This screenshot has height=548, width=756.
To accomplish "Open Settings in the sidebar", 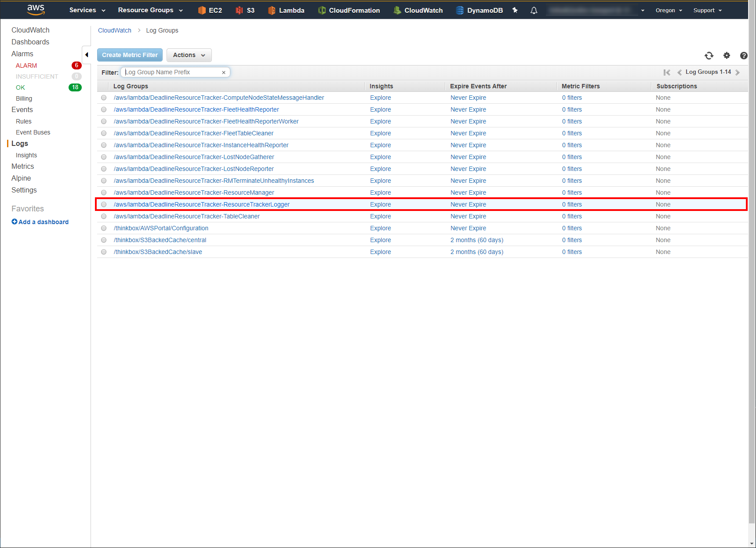I will tap(24, 190).
